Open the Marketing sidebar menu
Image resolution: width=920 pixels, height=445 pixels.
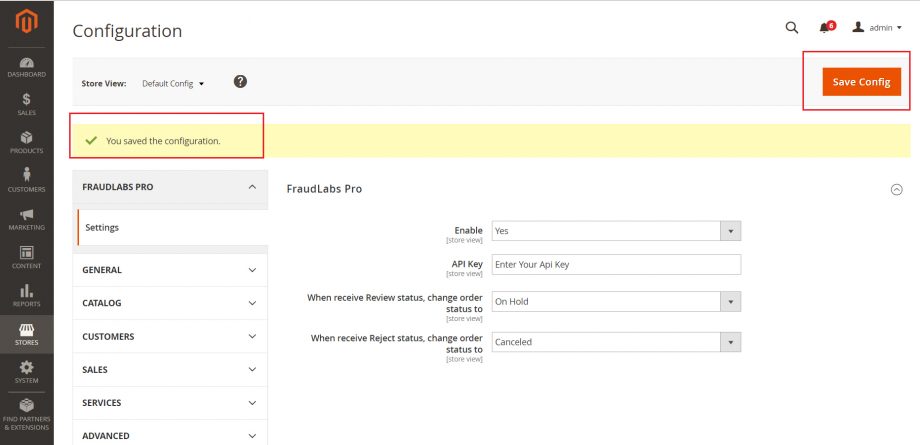click(x=26, y=219)
